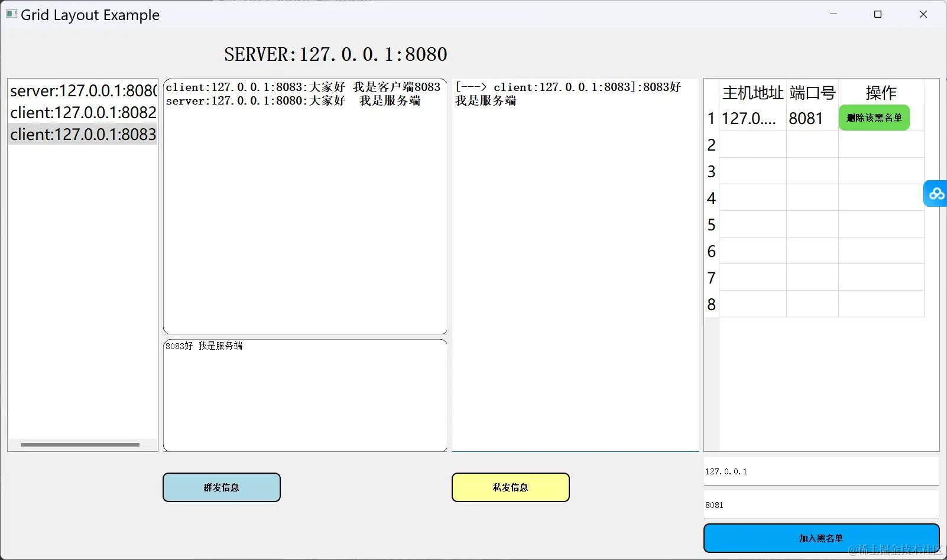Click the 操作 column header

pos(881,93)
